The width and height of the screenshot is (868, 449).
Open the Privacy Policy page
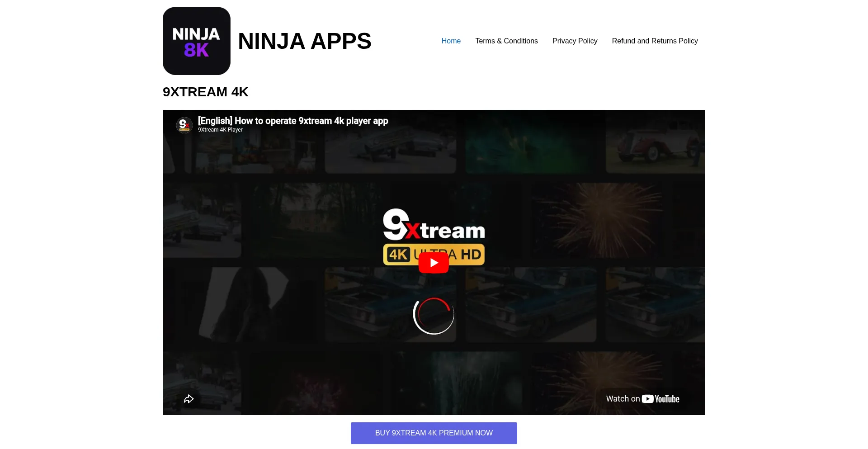coord(575,41)
